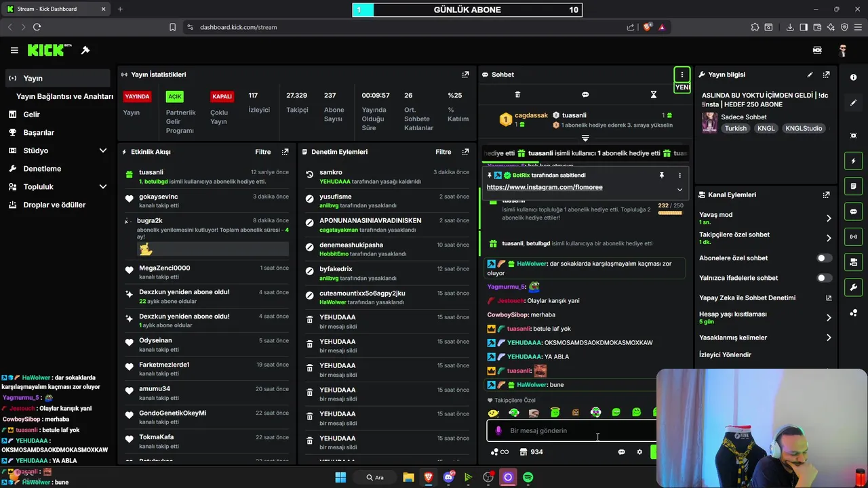
Task: Open Filtre in Denetim Eylemleri
Action: (x=443, y=152)
